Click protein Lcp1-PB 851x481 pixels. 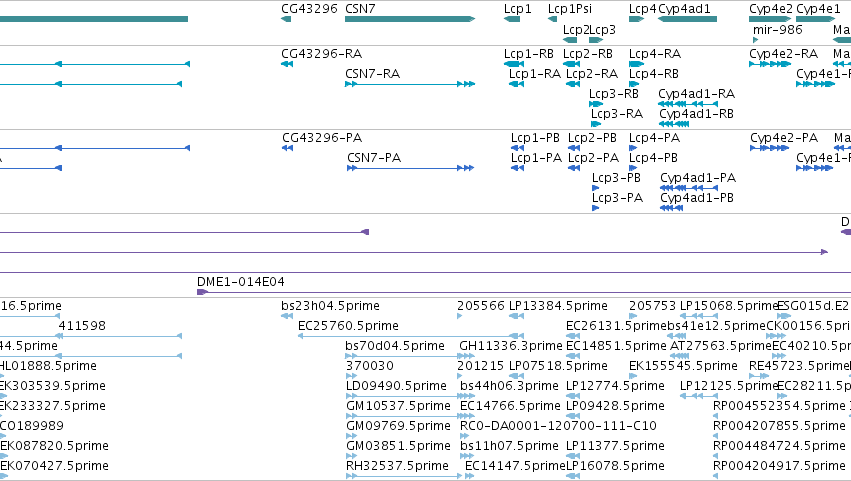(535, 138)
